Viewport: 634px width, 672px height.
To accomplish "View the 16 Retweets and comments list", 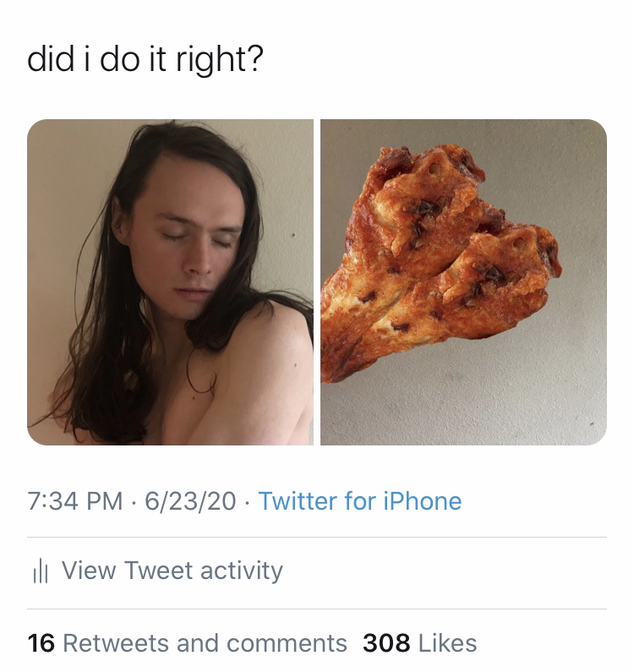I will 187,643.
